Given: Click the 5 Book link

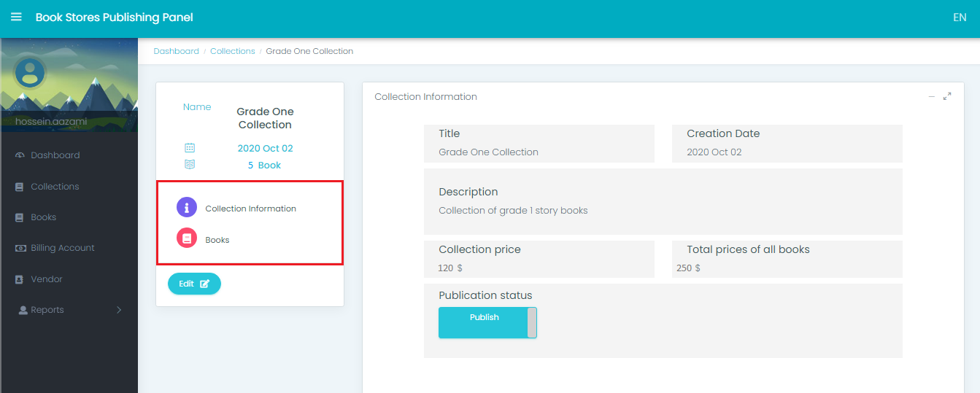Looking at the screenshot, I should tap(264, 165).
